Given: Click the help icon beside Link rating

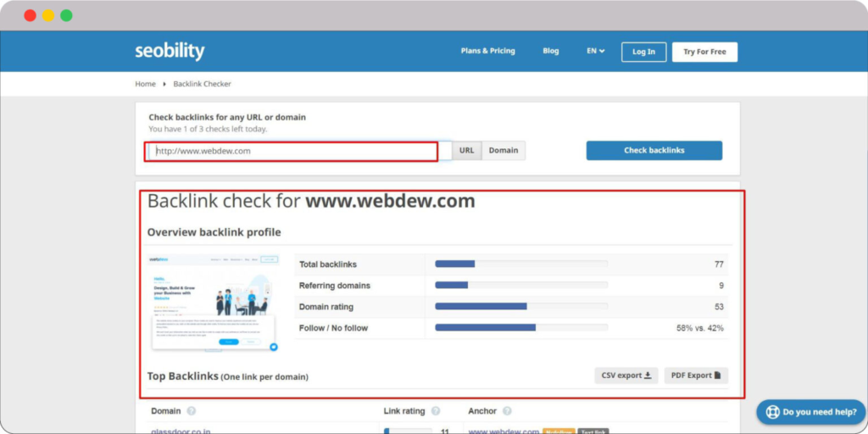Looking at the screenshot, I should pyautogui.click(x=436, y=411).
